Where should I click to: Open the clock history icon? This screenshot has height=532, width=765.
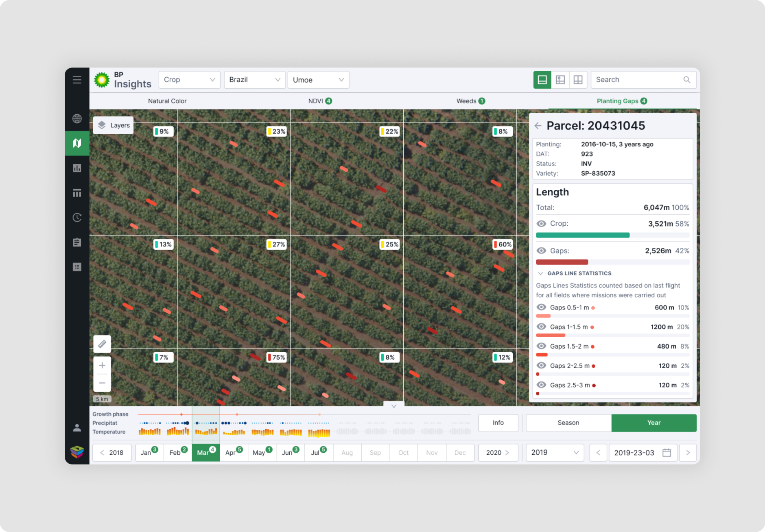click(77, 218)
